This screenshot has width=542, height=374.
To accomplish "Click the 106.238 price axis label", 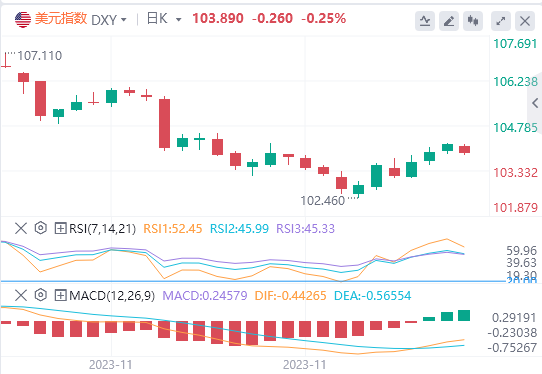I will 515,82.
